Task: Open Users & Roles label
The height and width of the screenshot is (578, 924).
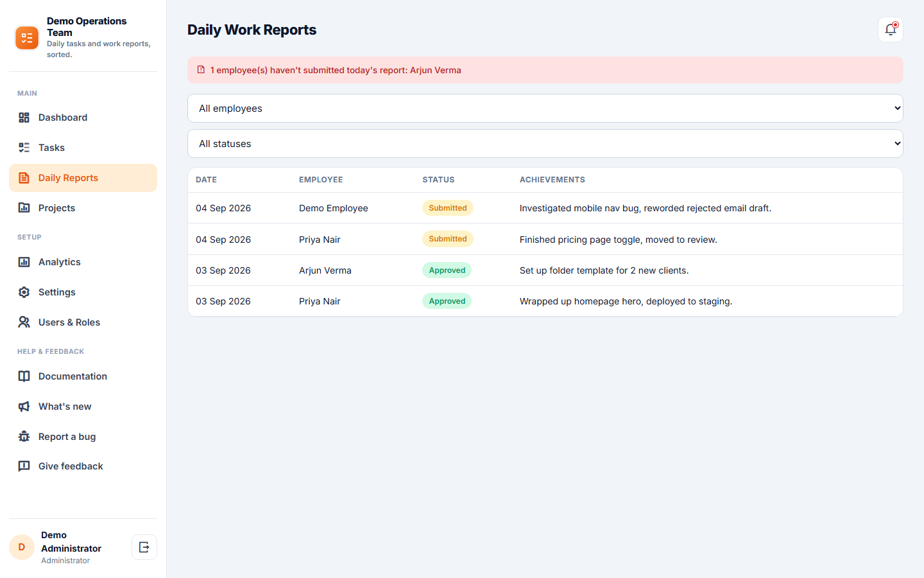Action: [69, 322]
